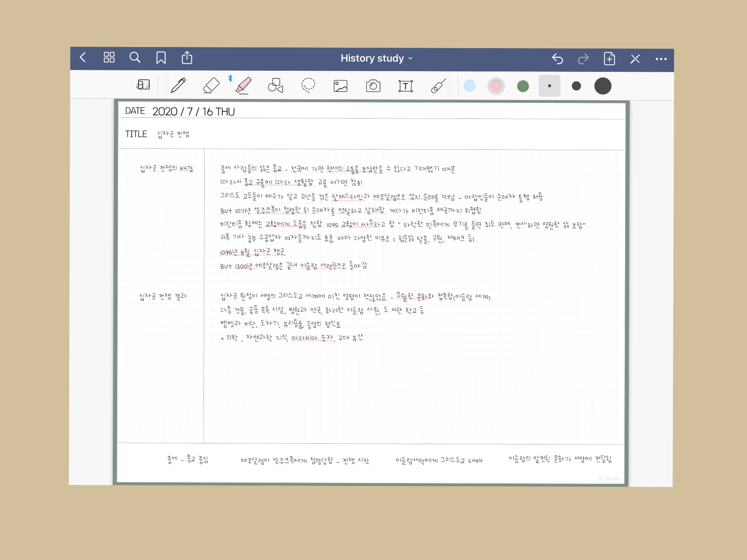Viewport: 747px width, 560px height.
Task: Select the Lasso selection tool
Action: coord(308,86)
